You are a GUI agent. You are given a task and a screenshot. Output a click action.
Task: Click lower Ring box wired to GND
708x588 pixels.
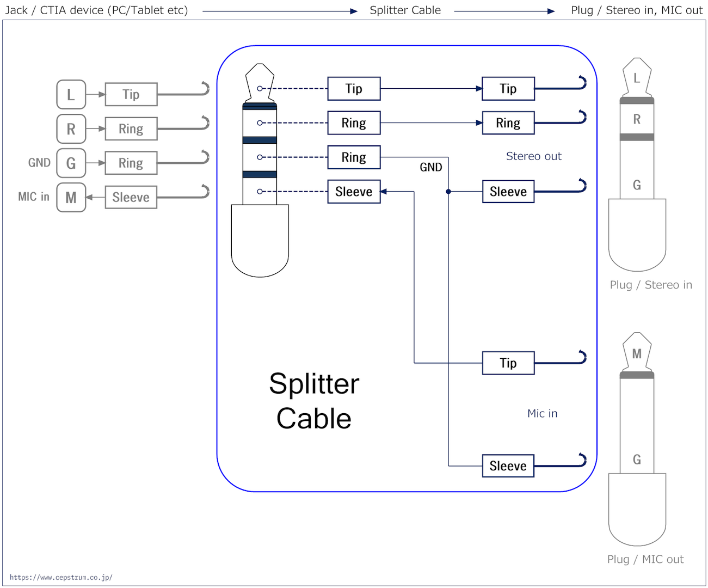click(354, 157)
